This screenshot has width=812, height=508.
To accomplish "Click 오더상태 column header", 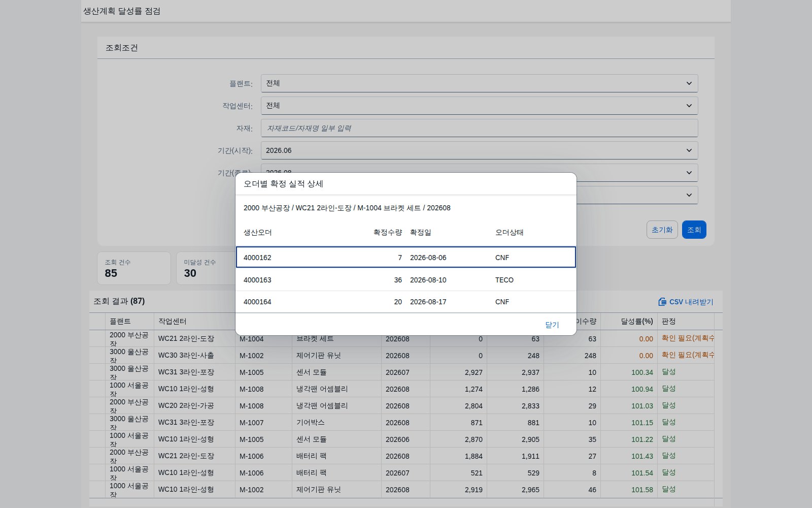I will click(x=510, y=232).
